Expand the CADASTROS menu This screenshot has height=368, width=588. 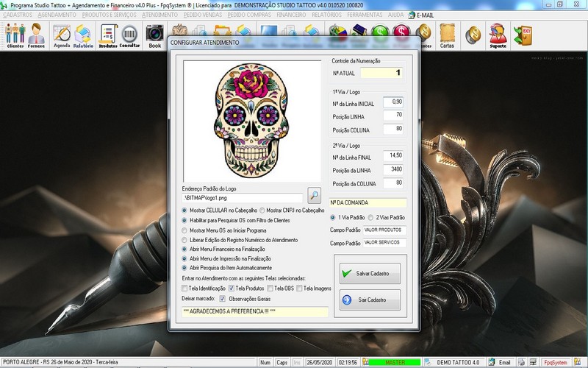18,15
